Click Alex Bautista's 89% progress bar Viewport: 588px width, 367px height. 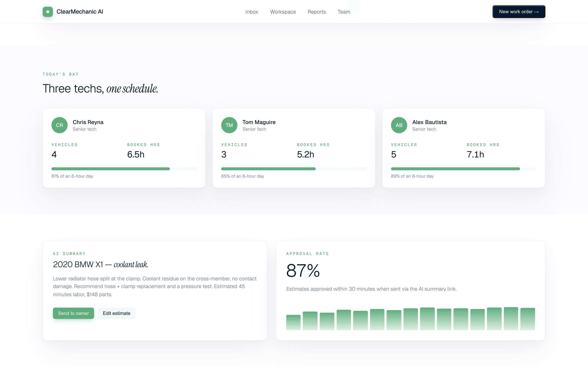coord(464,169)
